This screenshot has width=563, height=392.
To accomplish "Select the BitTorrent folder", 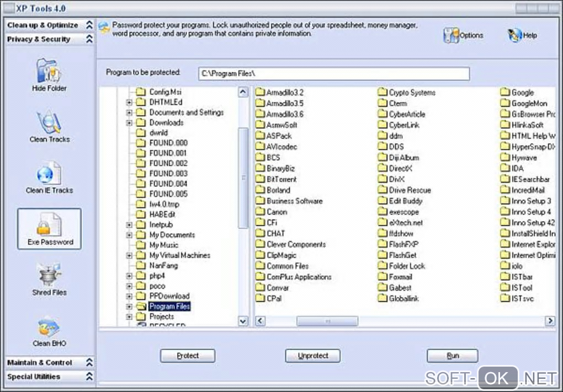I will 276,179.
